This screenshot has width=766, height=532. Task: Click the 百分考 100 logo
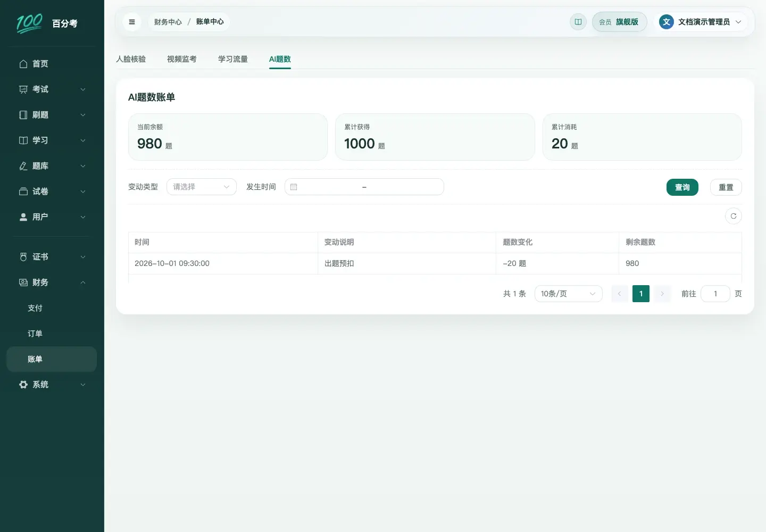pos(47,23)
